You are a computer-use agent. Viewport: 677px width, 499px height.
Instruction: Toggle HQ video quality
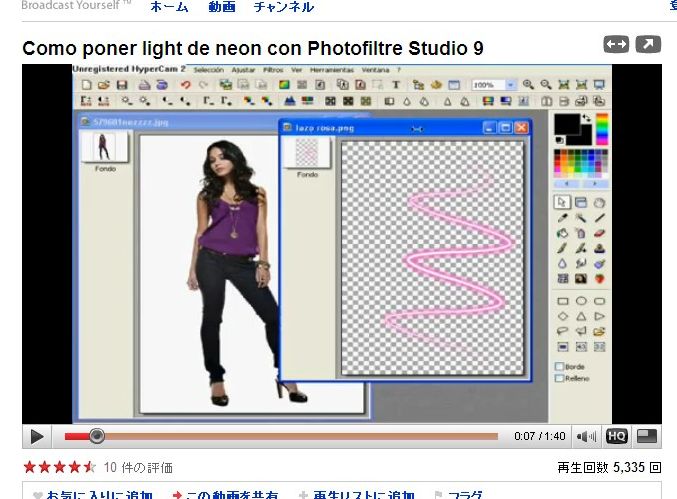(x=616, y=436)
